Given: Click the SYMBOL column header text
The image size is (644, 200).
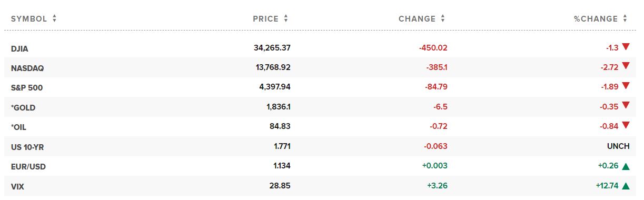Looking at the screenshot, I should [x=29, y=18].
